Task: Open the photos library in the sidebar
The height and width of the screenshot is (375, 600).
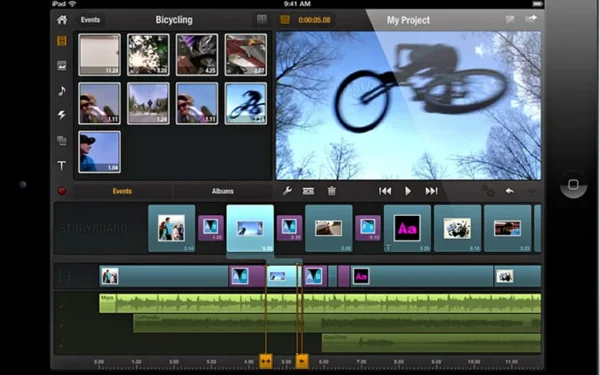Action: [62, 66]
